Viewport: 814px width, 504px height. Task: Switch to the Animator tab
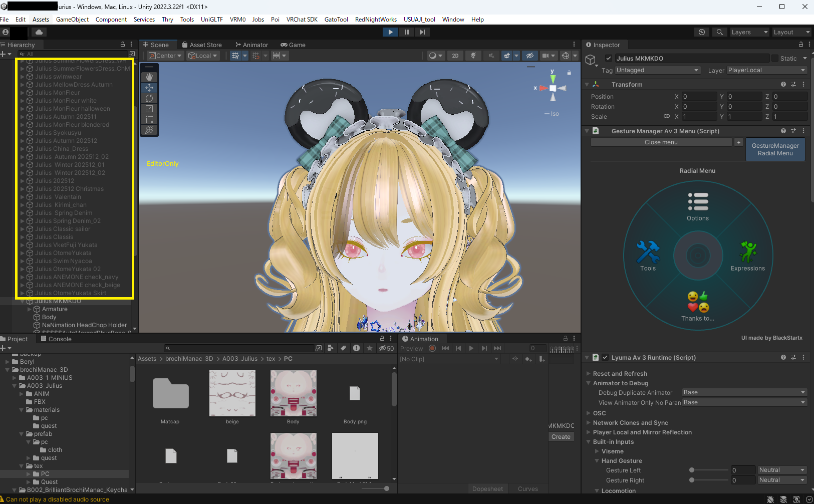click(x=251, y=45)
